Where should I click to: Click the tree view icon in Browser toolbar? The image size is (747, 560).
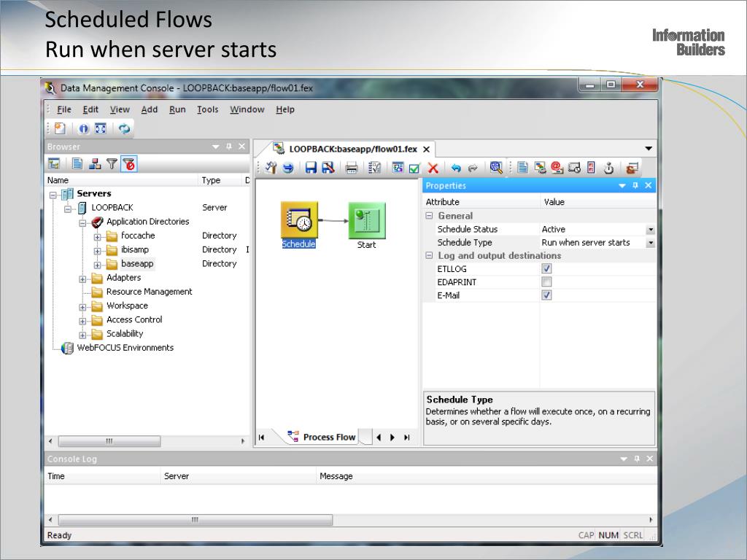click(x=54, y=164)
